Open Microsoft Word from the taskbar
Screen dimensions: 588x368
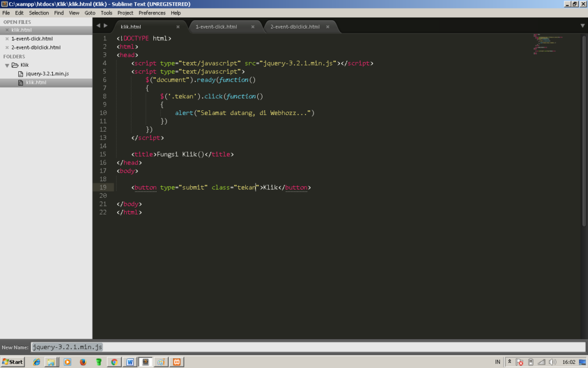tap(130, 362)
